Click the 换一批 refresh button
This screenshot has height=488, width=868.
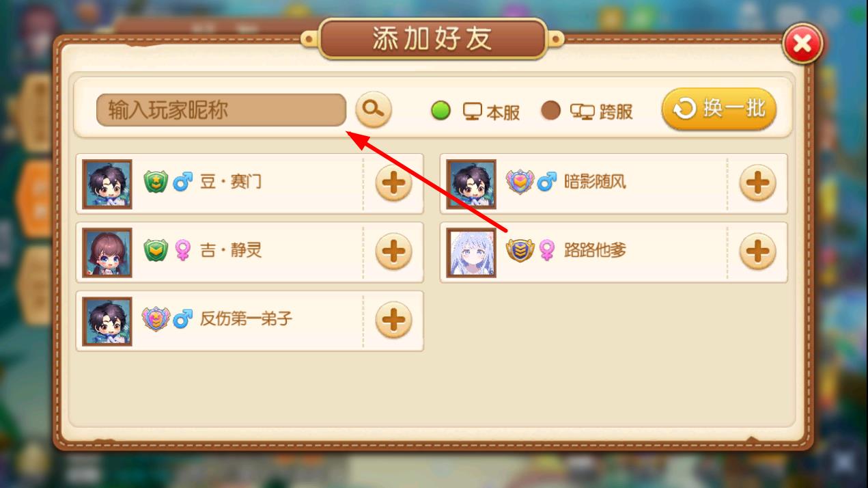click(719, 109)
